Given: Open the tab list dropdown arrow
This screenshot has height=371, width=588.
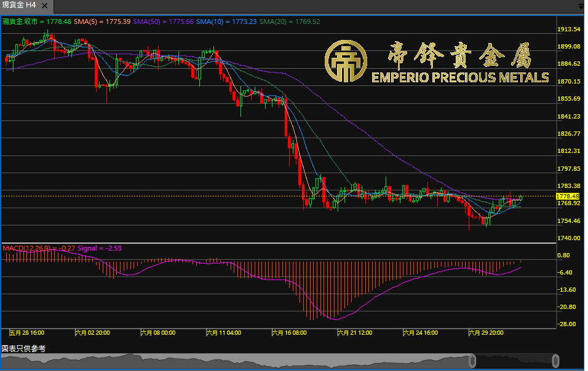Looking at the screenshot, I should tap(582, 5).
